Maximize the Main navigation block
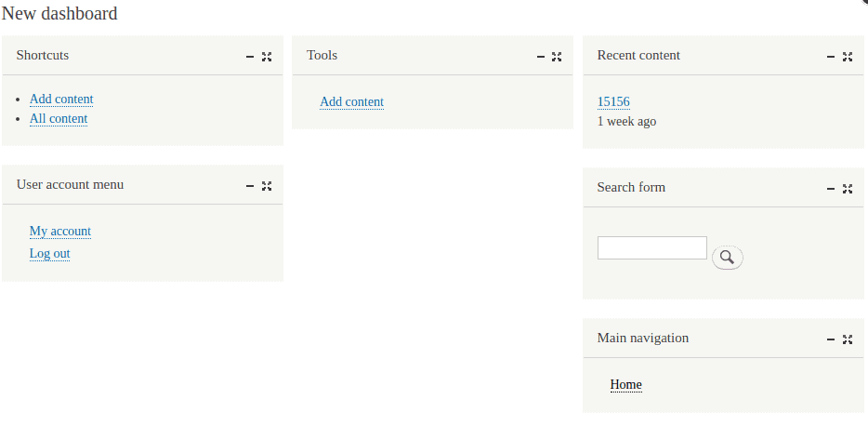868x439 pixels. point(848,339)
